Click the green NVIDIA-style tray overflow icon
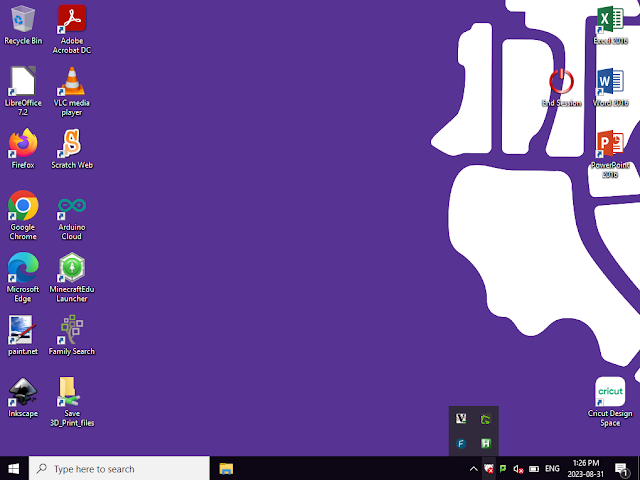The width and height of the screenshot is (640, 480). 486,419
